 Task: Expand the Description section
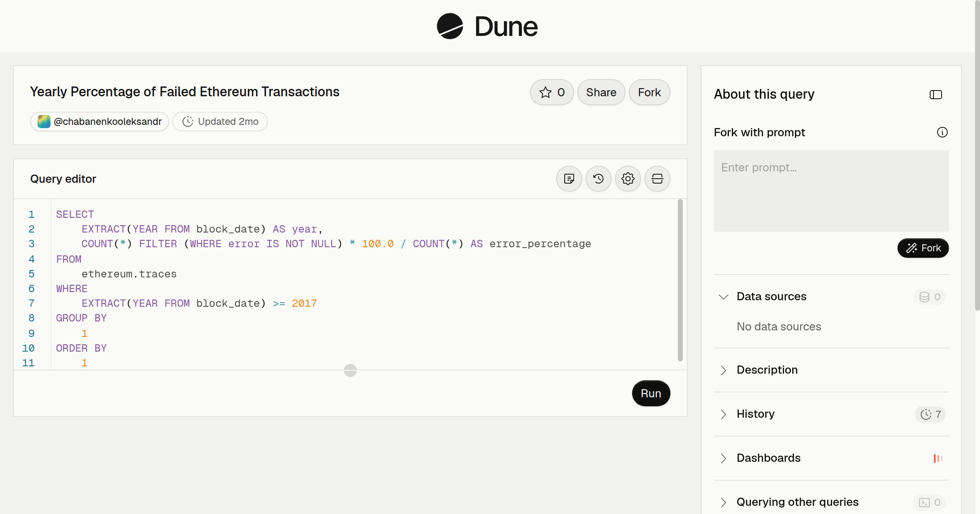click(x=723, y=370)
